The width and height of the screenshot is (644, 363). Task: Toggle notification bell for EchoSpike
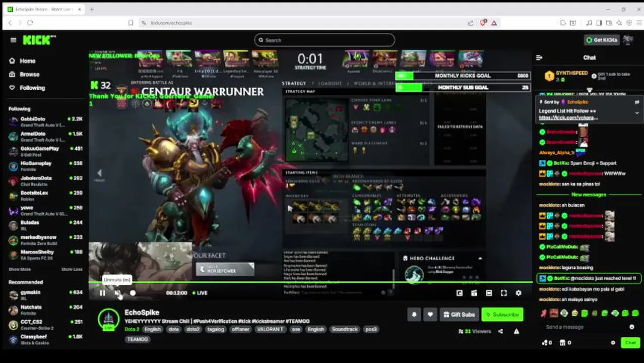[414, 314]
